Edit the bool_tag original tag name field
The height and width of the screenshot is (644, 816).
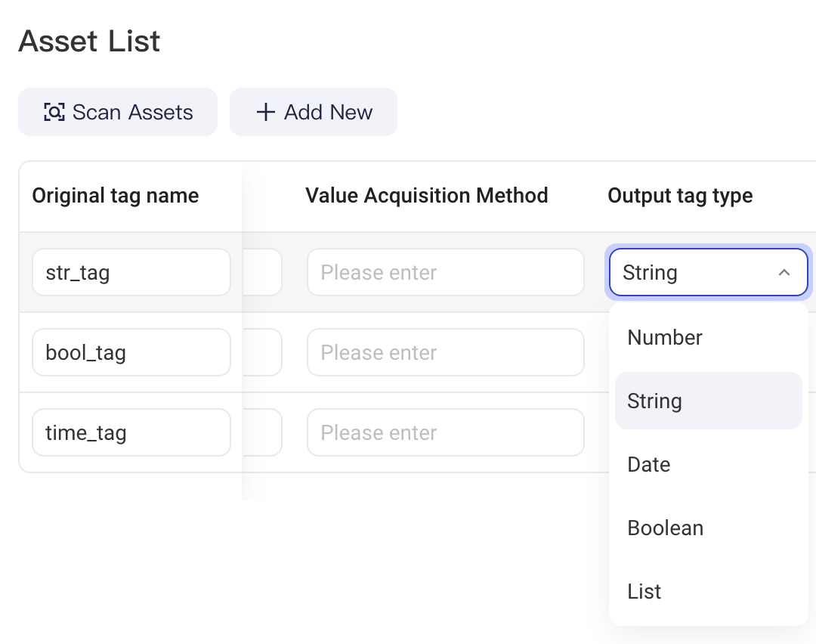coord(131,352)
